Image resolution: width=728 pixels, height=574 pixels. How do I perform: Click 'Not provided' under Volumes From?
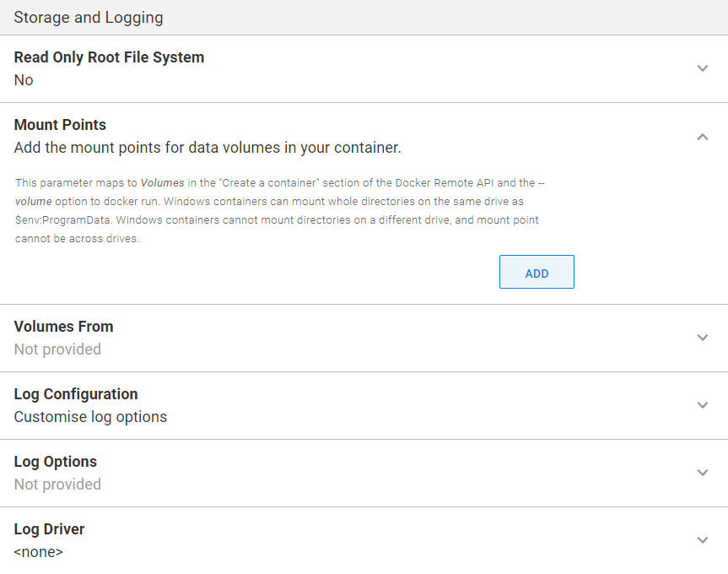[x=57, y=349]
